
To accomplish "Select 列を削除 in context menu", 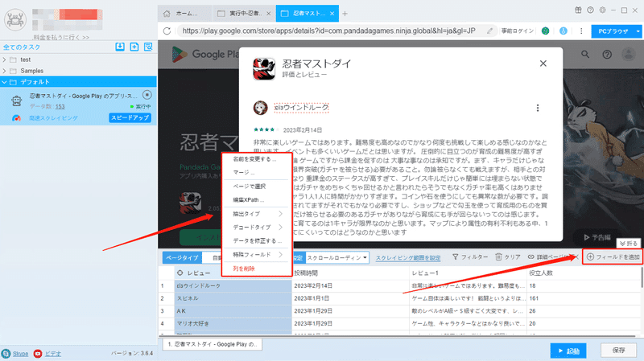I will 244,269.
